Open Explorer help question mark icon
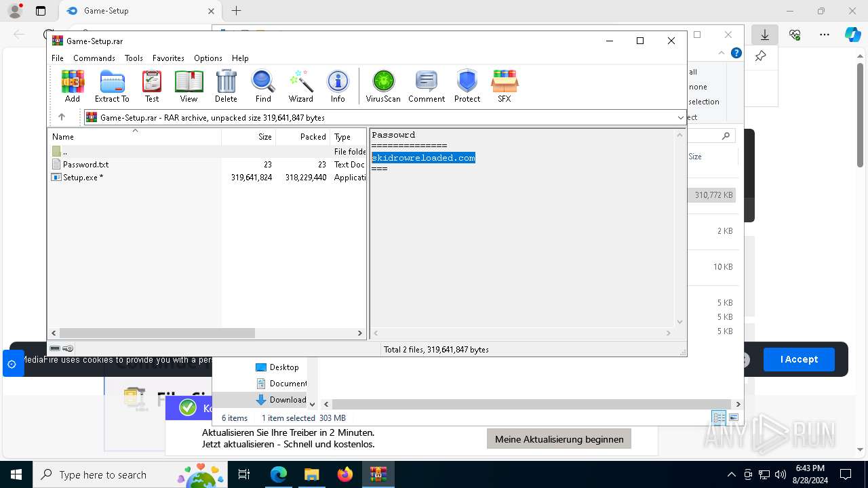The height and width of the screenshot is (488, 868). coord(736,53)
